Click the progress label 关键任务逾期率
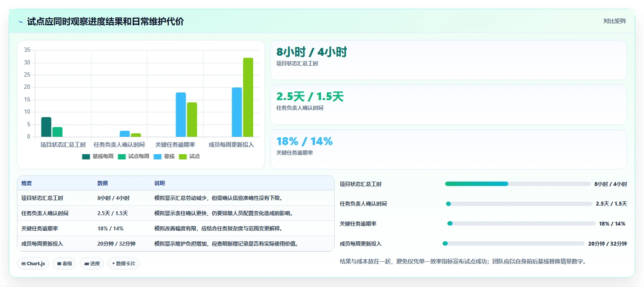Screen dimensions: 644x287 click(x=358, y=224)
